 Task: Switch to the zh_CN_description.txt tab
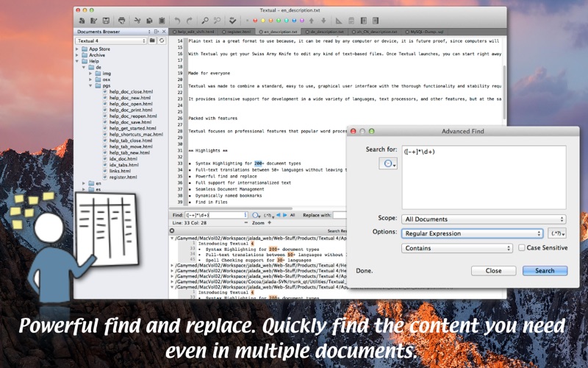click(375, 32)
